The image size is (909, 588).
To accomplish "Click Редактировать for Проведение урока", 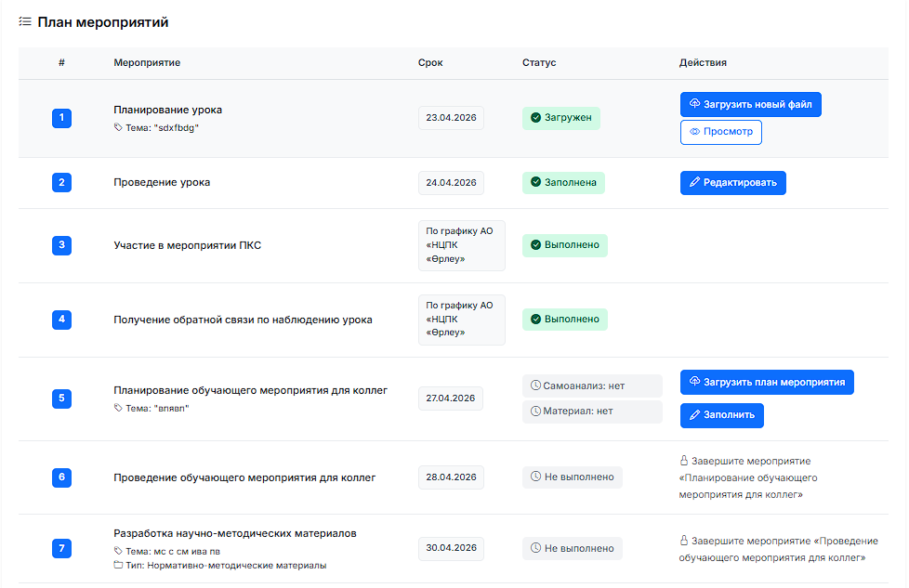I will (733, 183).
